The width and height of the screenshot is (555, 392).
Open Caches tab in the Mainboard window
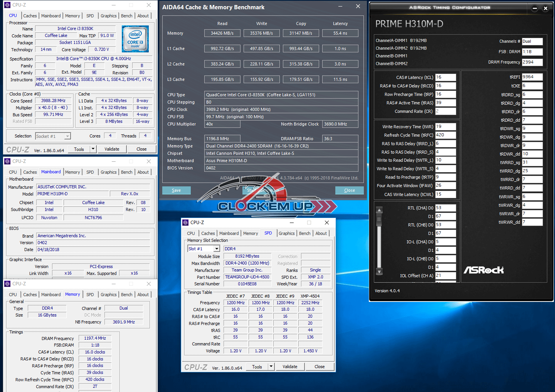click(x=30, y=172)
